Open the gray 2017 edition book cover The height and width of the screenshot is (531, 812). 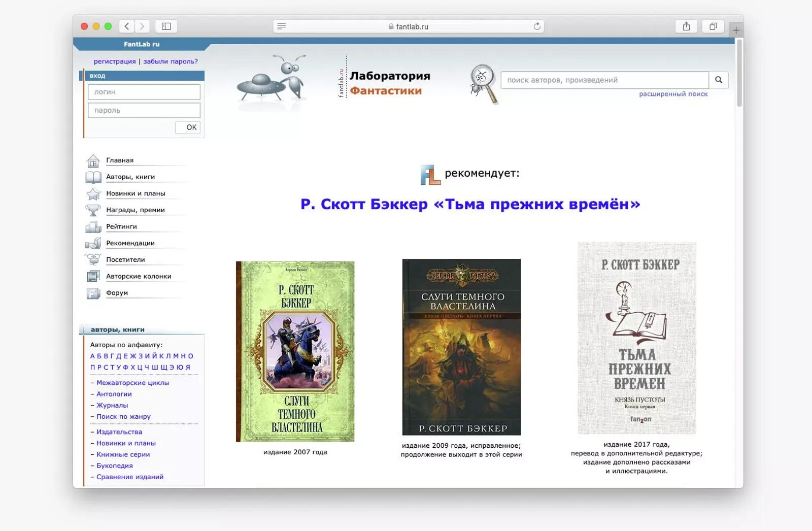point(637,338)
